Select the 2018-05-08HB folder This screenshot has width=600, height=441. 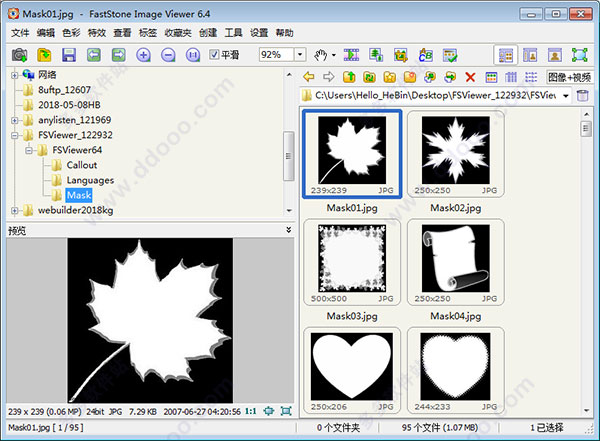(69, 105)
